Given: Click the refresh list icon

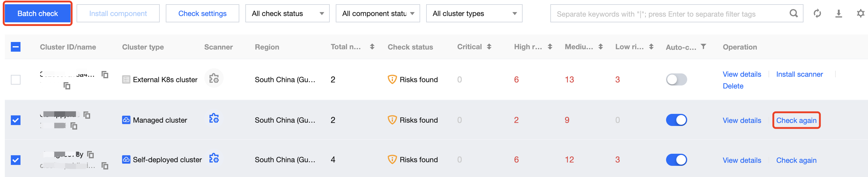Looking at the screenshot, I should (x=817, y=14).
